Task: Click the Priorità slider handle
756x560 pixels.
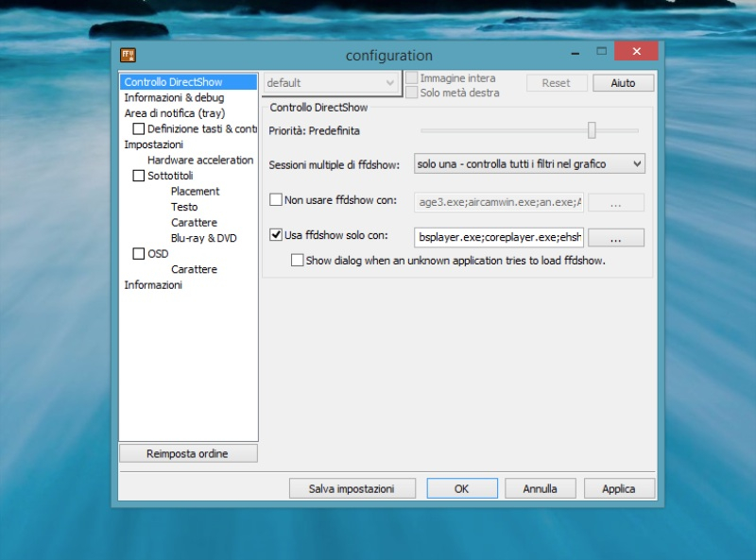Action: tap(592, 130)
